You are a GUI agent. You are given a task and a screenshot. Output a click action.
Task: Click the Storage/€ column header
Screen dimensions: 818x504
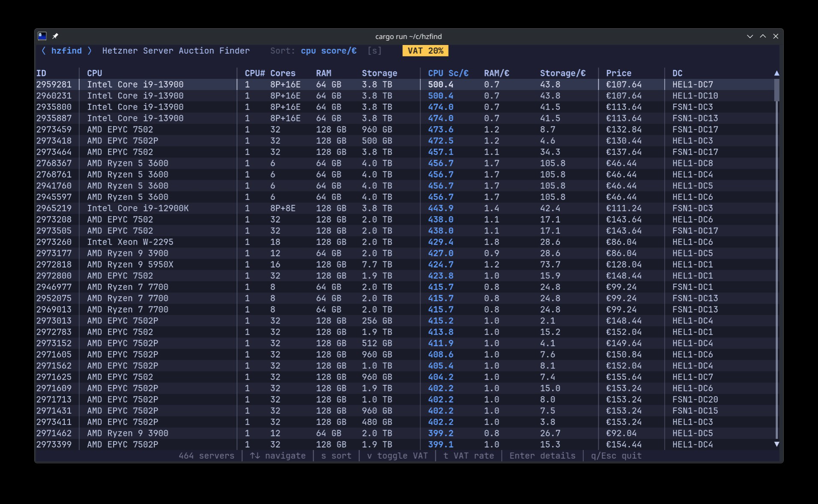(563, 73)
